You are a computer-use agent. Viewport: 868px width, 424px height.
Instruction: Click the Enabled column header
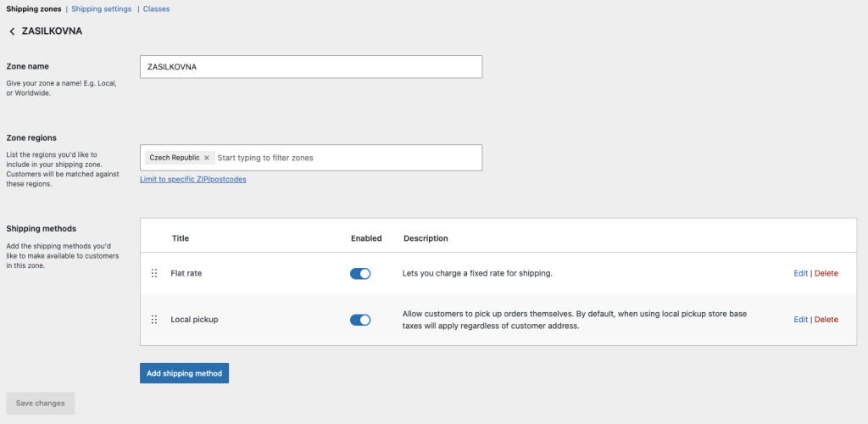click(366, 238)
